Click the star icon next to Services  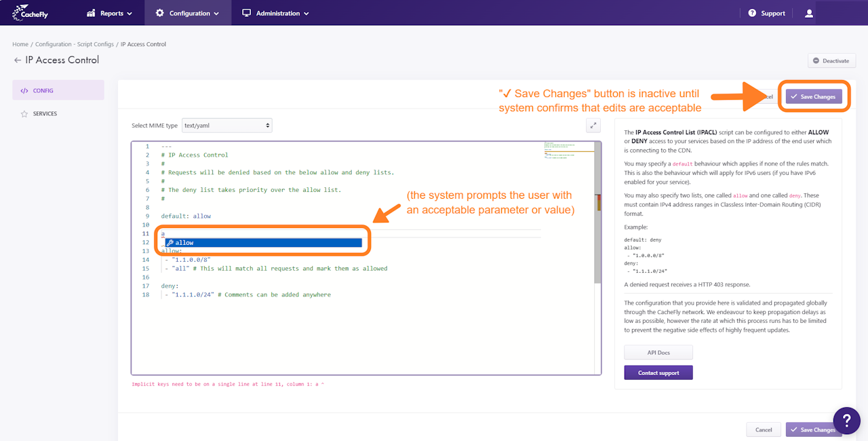click(x=24, y=114)
